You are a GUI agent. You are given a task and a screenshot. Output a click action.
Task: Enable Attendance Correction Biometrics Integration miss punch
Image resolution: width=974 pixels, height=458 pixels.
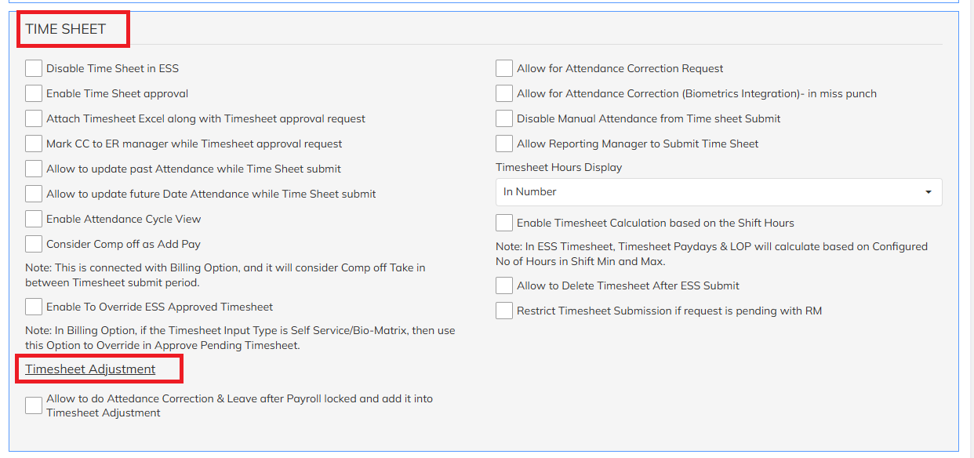click(504, 93)
